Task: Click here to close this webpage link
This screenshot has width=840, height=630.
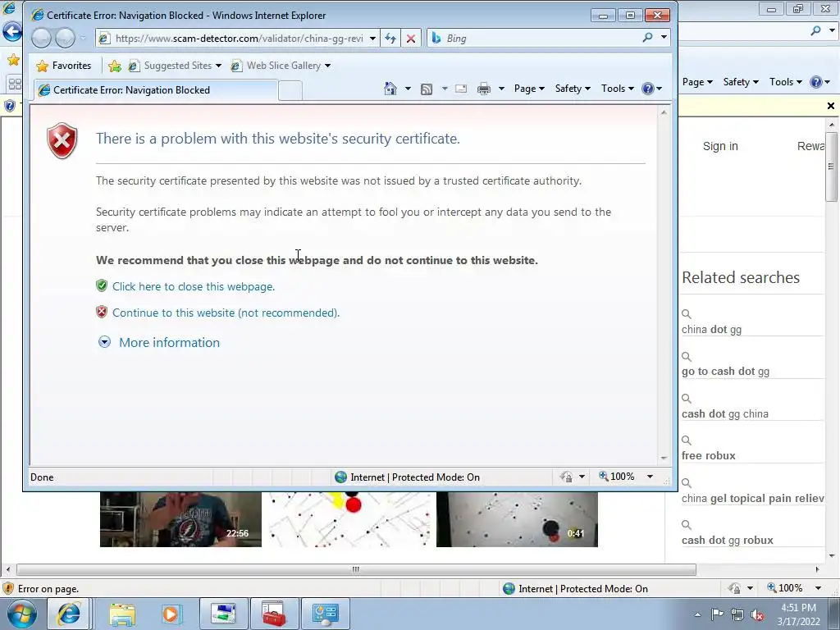Action: (x=194, y=286)
